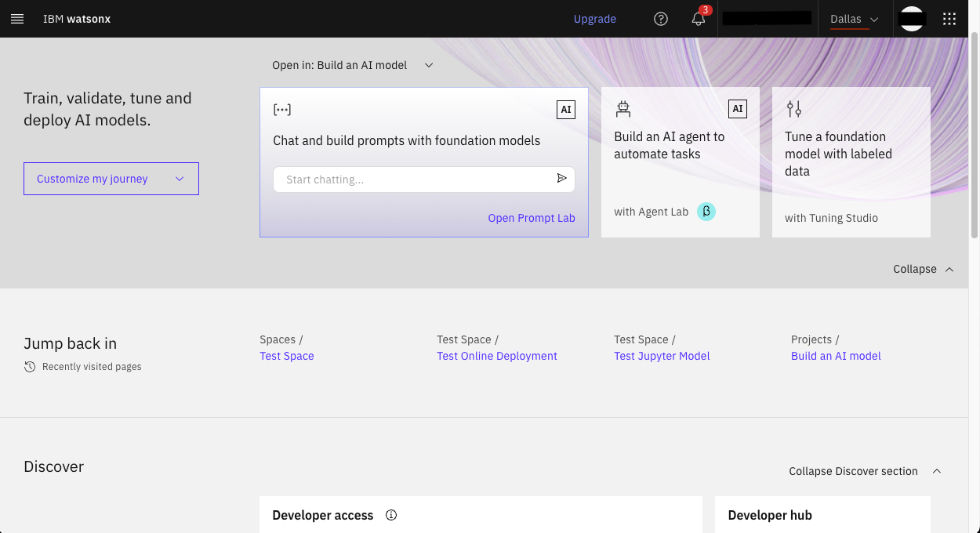Open Test Online Deployment link
This screenshot has height=533, width=980.
click(x=497, y=356)
